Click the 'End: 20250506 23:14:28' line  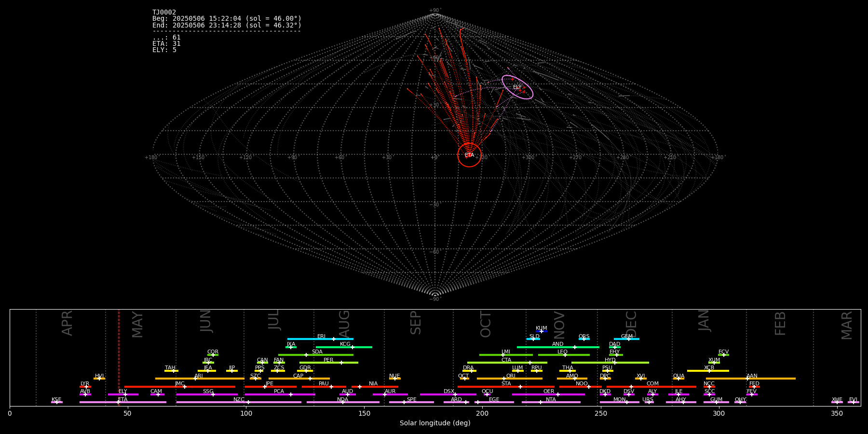pos(227,25)
